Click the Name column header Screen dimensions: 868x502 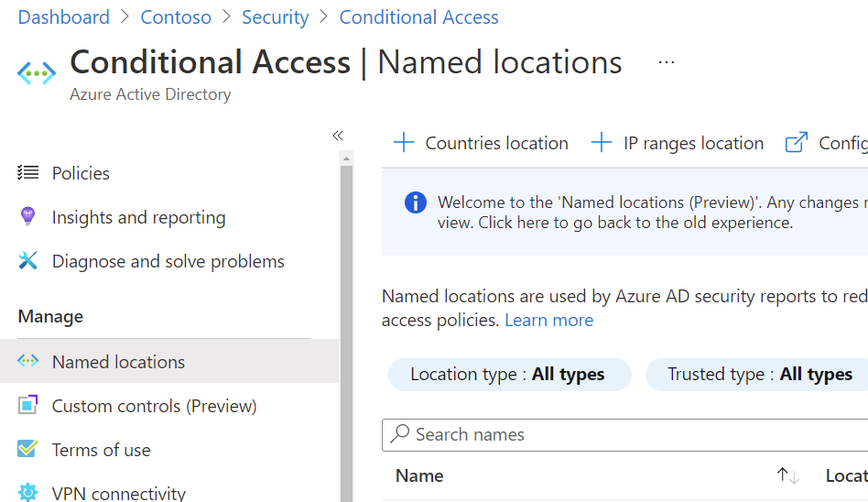click(x=419, y=475)
